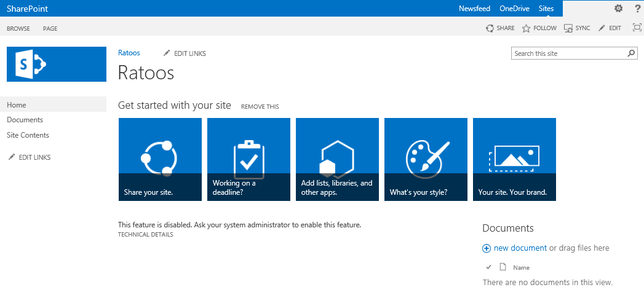Screen dimensions: 644x306
Task: Switch to the PAGE ribbon tab
Action: point(50,29)
